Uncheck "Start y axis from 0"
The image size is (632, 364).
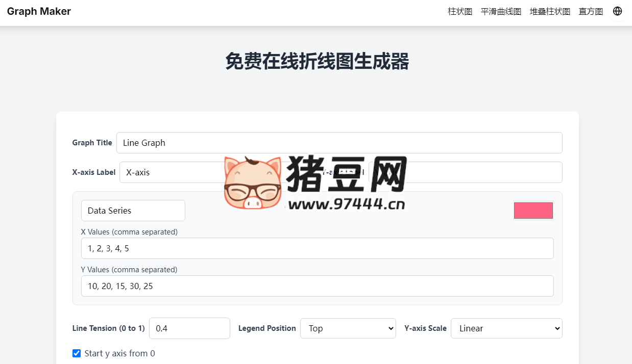point(77,353)
